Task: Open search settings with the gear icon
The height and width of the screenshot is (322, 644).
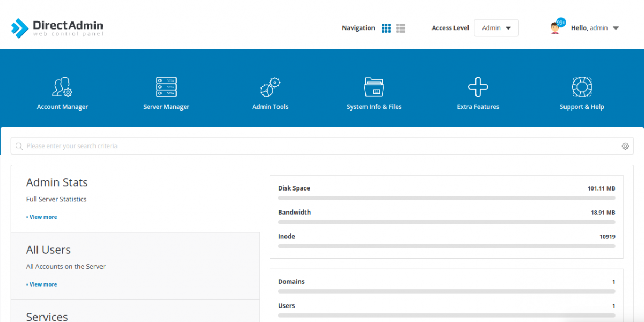Action: (x=625, y=145)
